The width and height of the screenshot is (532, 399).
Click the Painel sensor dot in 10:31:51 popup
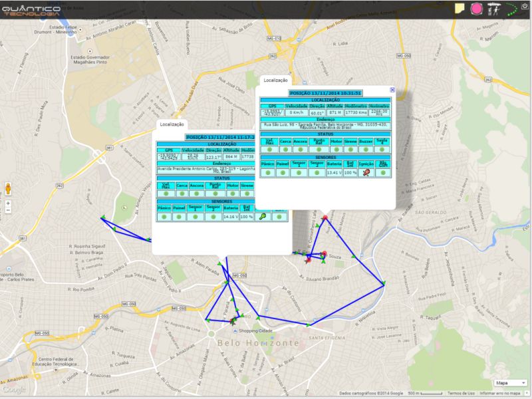click(x=283, y=173)
